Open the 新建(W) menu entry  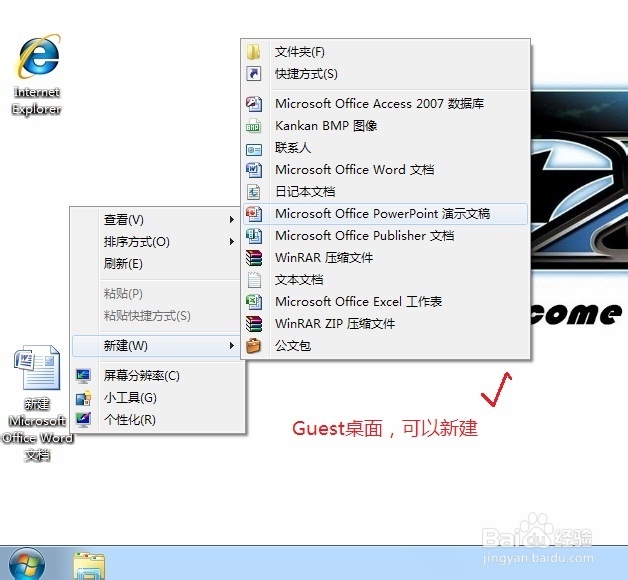(158, 345)
